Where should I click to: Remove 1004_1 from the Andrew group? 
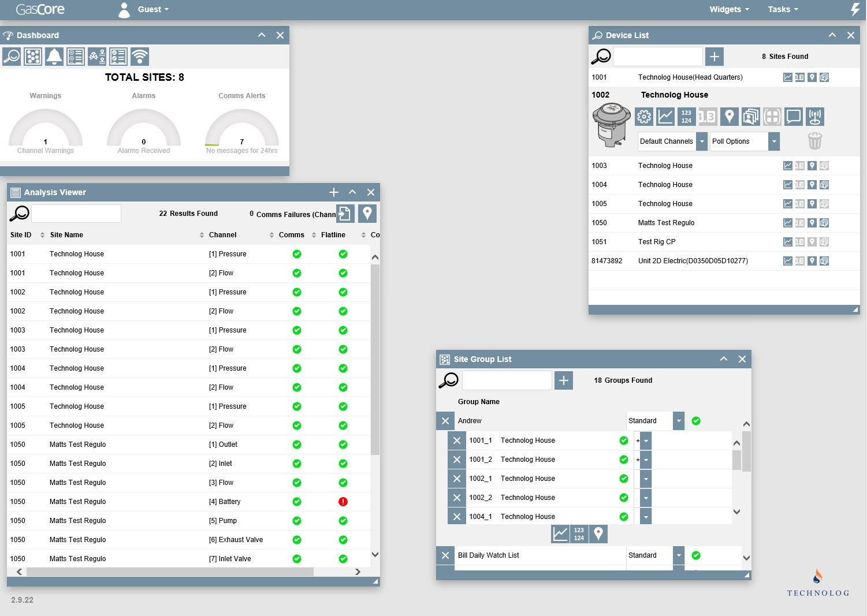(457, 517)
